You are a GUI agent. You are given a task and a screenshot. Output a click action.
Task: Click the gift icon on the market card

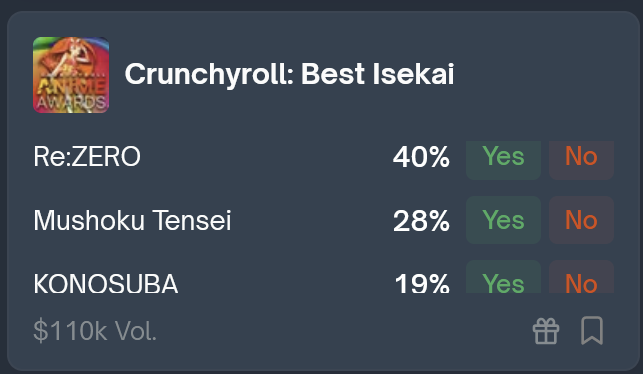[x=545, y=331]
